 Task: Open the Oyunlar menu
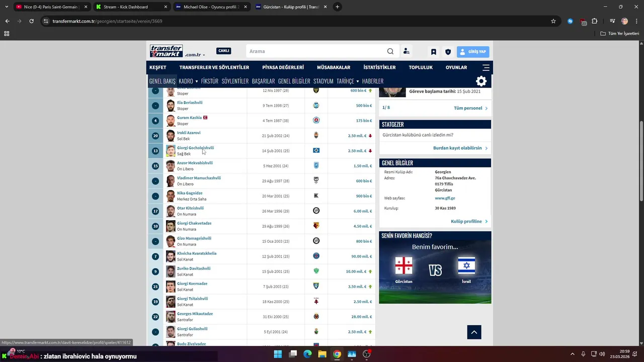[x=456, y=67]
